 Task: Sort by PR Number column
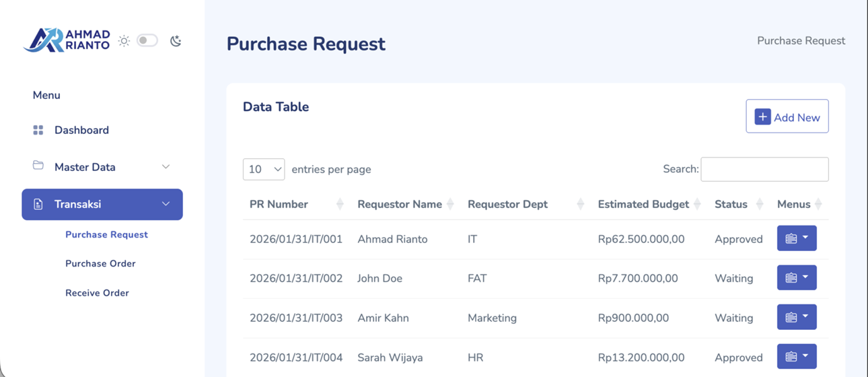click(x=297, y=204)
